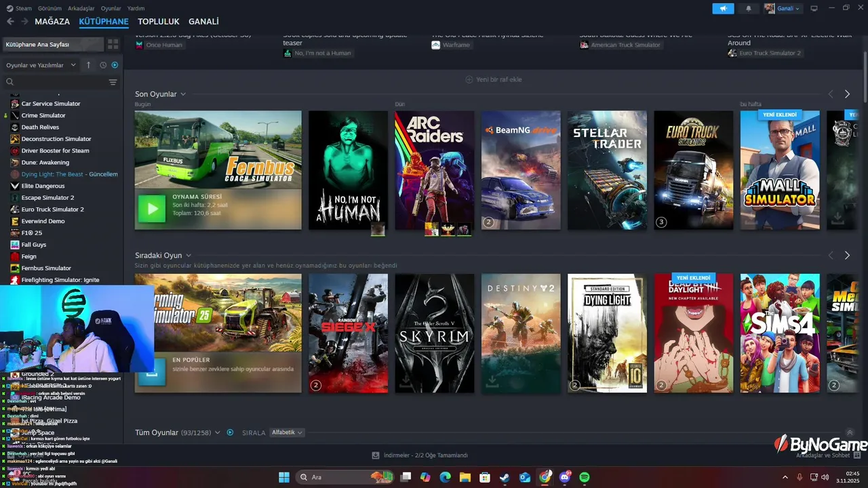Screen dimensions: 868x488
Task: Click the sort-ascending arrow in the sidebar
Action: point(88,65)
